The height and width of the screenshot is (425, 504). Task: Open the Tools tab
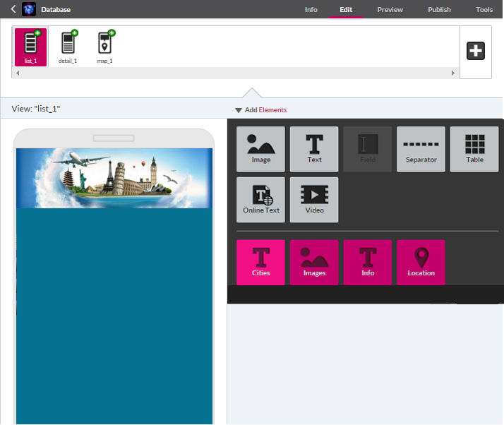coord(484,10)
